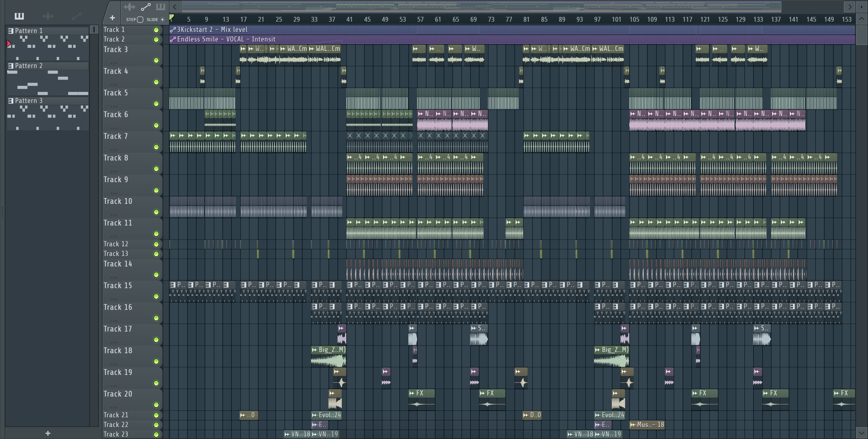The image size is (868, 439).
Task: Mute Track 1 with its green light
Action: (156, 30)
